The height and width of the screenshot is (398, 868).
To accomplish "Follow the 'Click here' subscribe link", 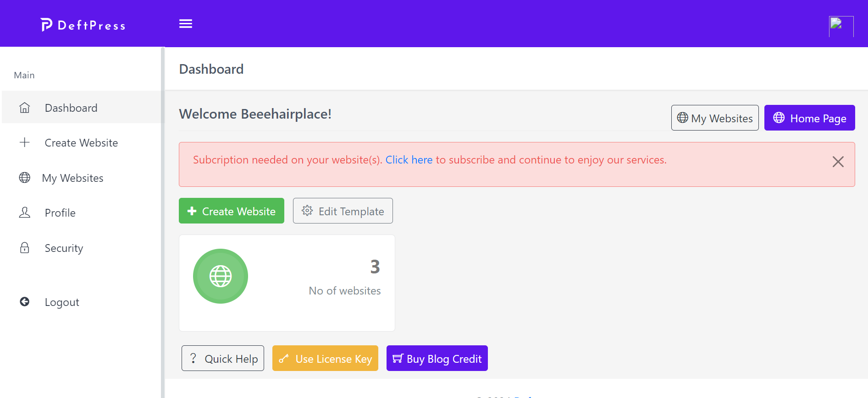I will [x=409, y=160].
